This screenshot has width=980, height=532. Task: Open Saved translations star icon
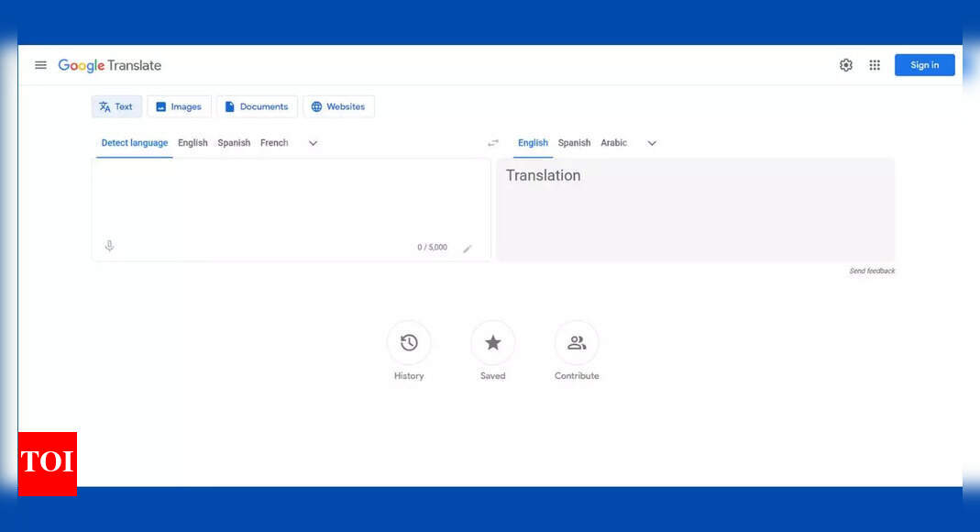493,343
